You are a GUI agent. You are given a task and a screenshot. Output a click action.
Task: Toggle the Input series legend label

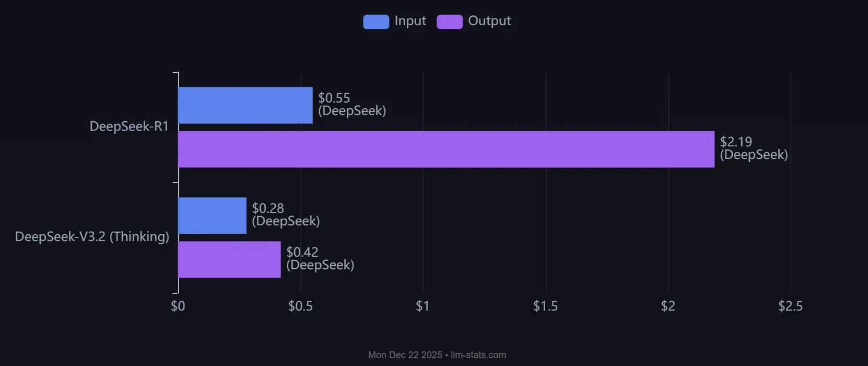410,21
